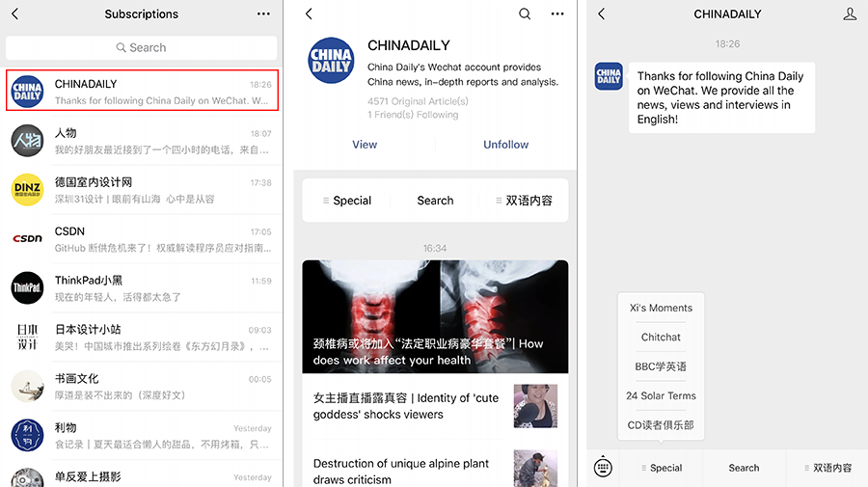868x487 pixels.
Task: Go back from the Subscriptions screen
Action: 14,14
